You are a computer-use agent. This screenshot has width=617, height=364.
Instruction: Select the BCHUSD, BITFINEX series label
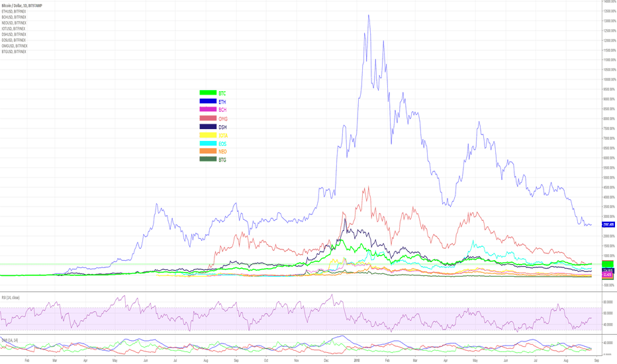pyautogui.click(x=14, y=17)
